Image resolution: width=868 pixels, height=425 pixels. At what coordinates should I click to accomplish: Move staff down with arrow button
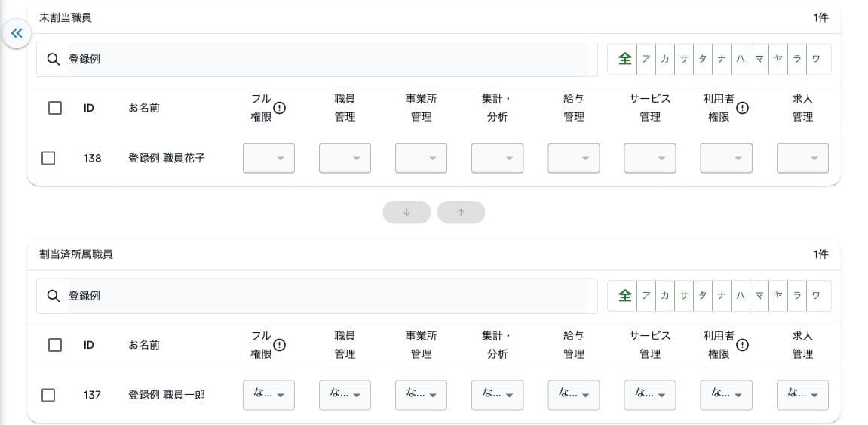pos(406,212)
